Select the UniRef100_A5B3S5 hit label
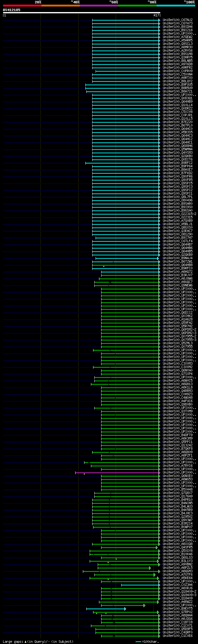The width and height of the screenshot is (198, 644). tap(178, 132)
